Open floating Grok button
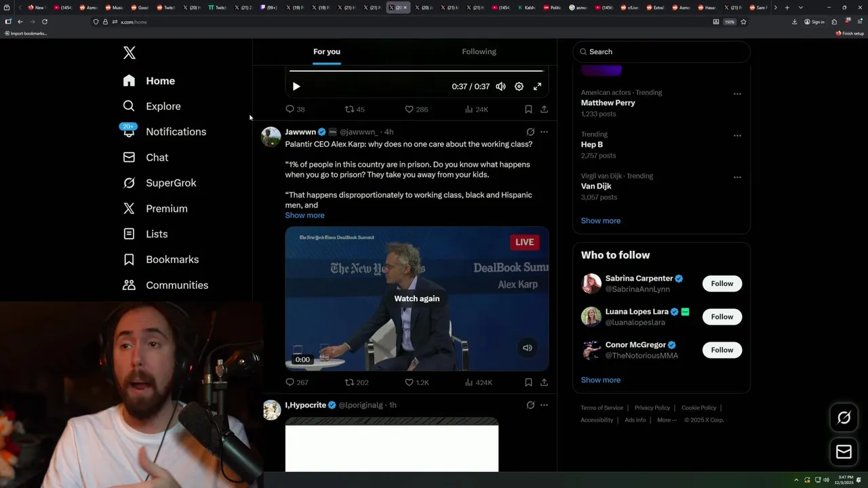Viewport: 868px width, 488px height. (x=844, y=418)
